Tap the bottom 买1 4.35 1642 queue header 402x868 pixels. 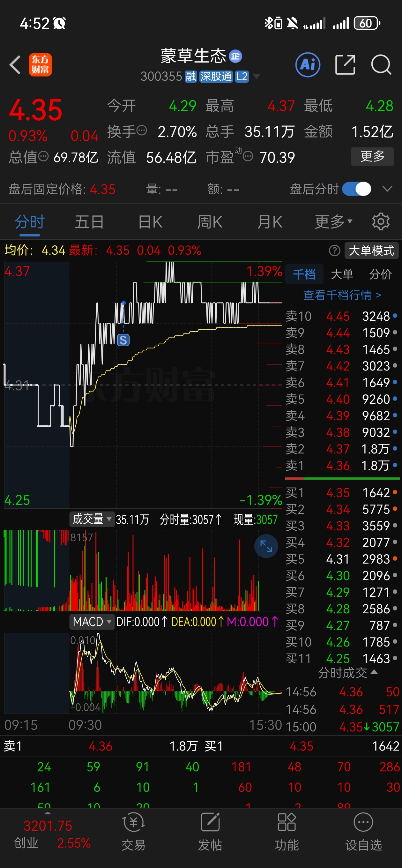tap(301, 746)
